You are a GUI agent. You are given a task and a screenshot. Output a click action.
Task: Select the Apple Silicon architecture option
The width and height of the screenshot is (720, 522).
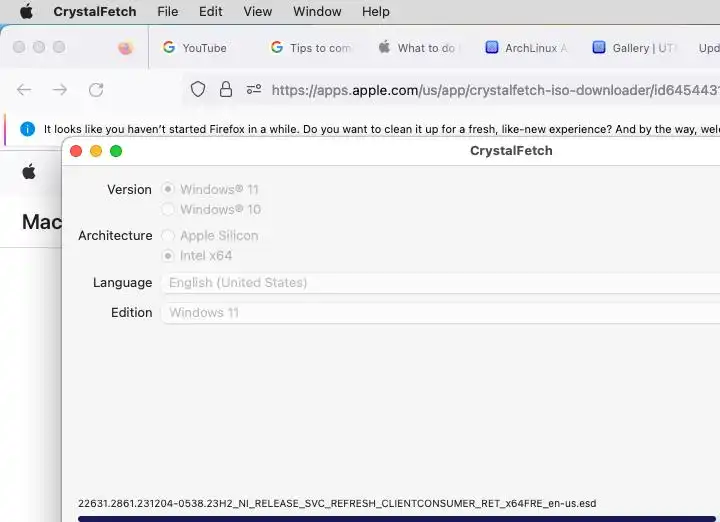[168, 235]
